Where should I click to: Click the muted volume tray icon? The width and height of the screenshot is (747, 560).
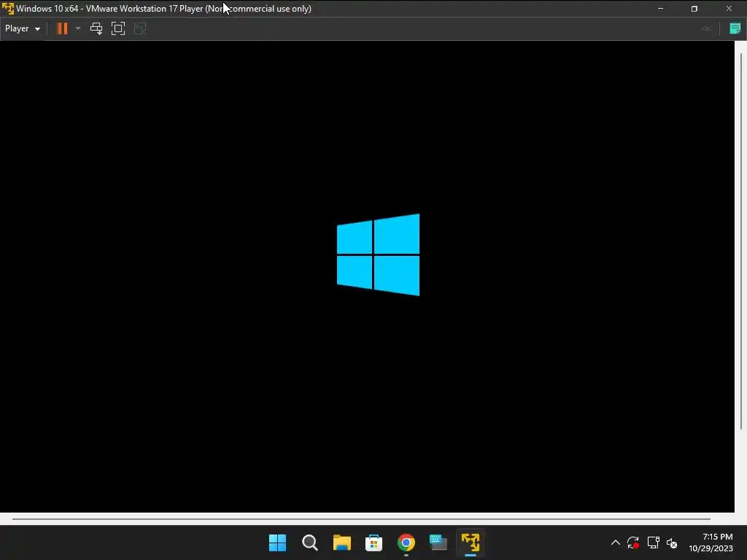point(672,542)
